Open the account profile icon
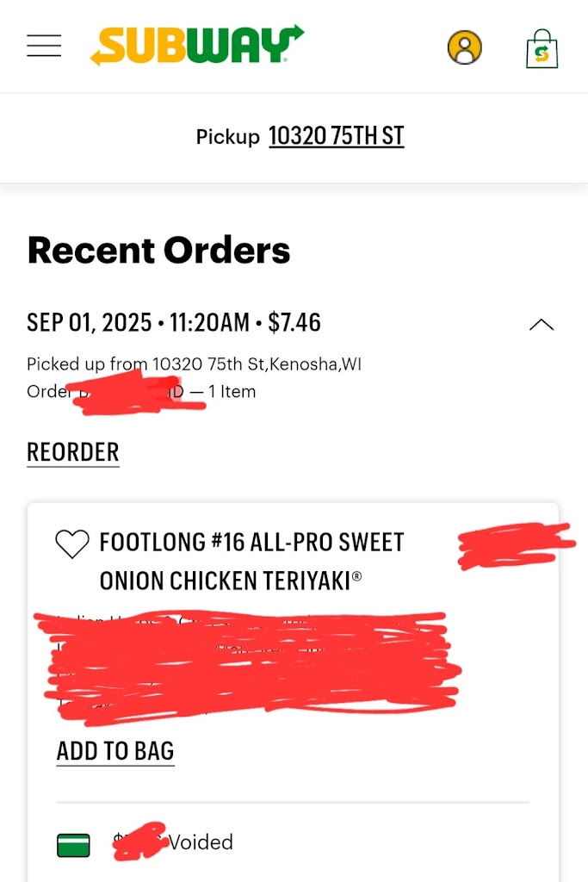The height and width of the screenshot is (882, 588). (x=464, y=47)
